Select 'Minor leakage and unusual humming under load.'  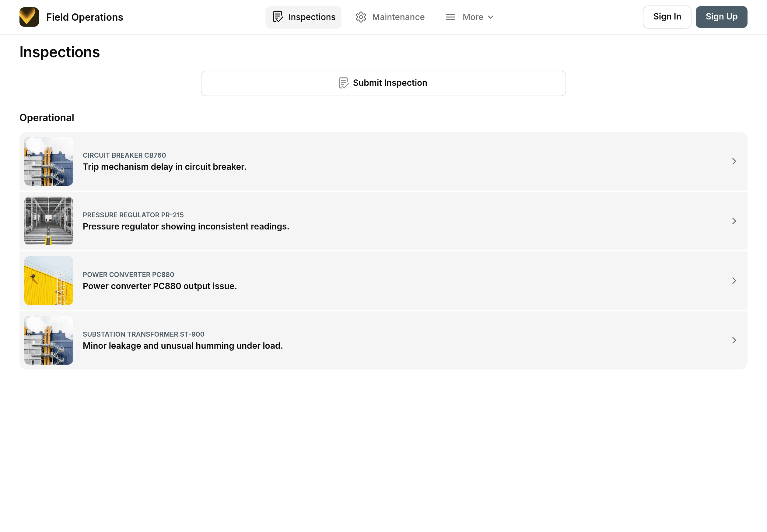click(x=183, y=346)
